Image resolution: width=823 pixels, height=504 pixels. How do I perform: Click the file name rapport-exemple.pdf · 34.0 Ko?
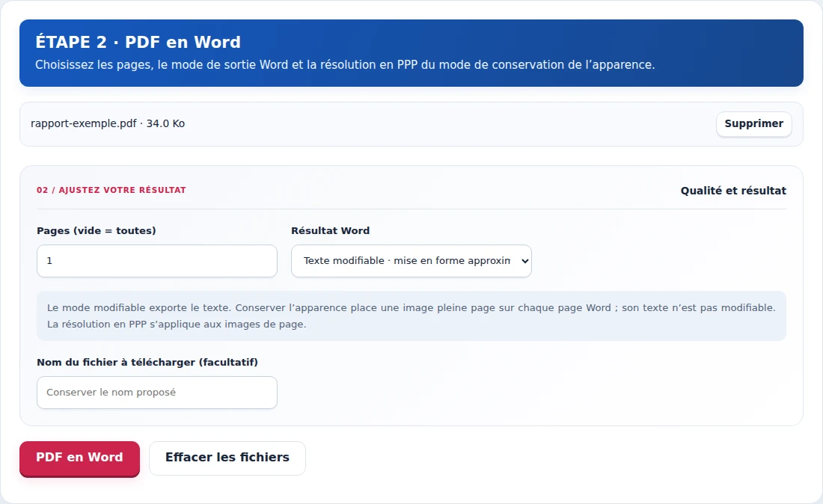[x=108, y=124]
